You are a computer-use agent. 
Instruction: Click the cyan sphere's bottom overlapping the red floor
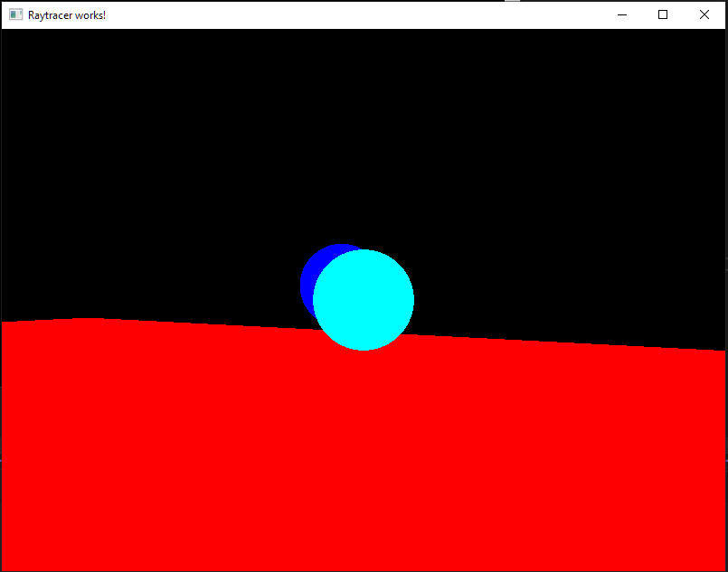(364, 342)
